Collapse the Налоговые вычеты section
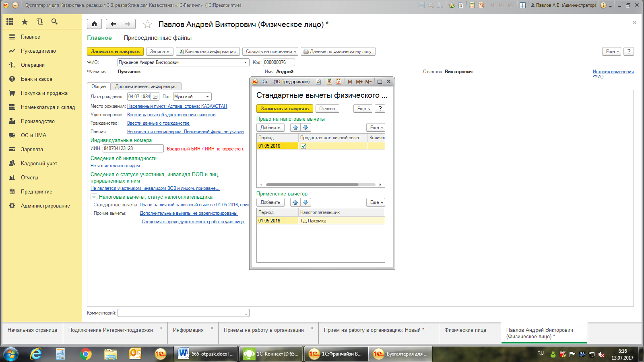The height and width of the screenshot is (362, 644). [x=94, y=197]
